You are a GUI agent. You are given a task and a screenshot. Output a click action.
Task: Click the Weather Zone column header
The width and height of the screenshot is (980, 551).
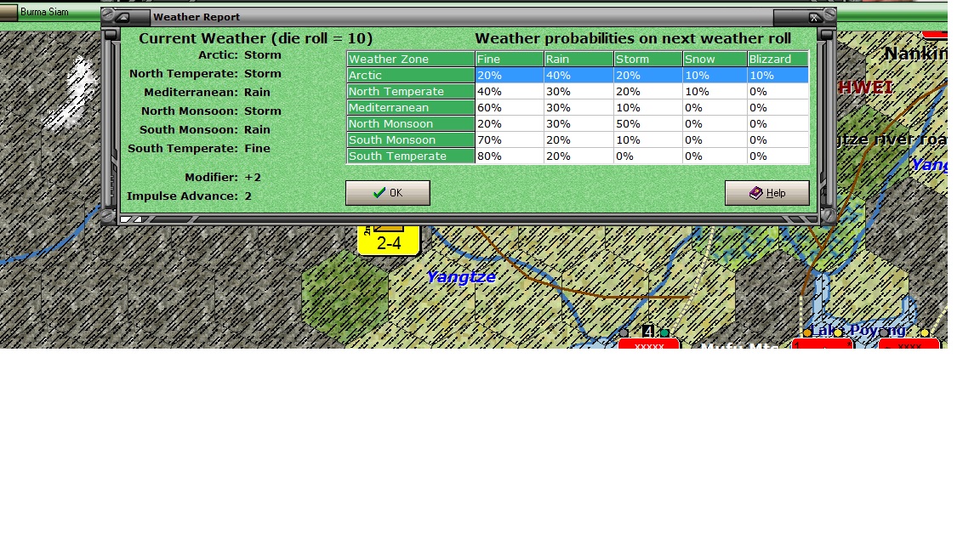pos(411,59)
